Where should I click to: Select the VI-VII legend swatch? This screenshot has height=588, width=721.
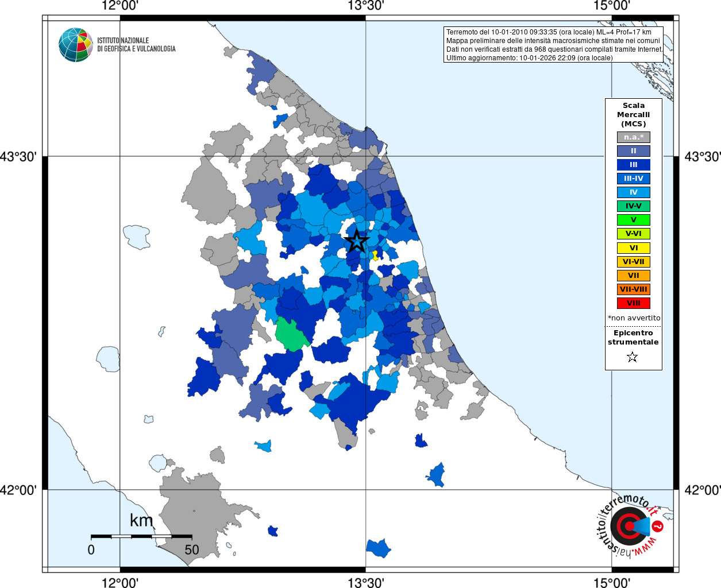(634, 262)
